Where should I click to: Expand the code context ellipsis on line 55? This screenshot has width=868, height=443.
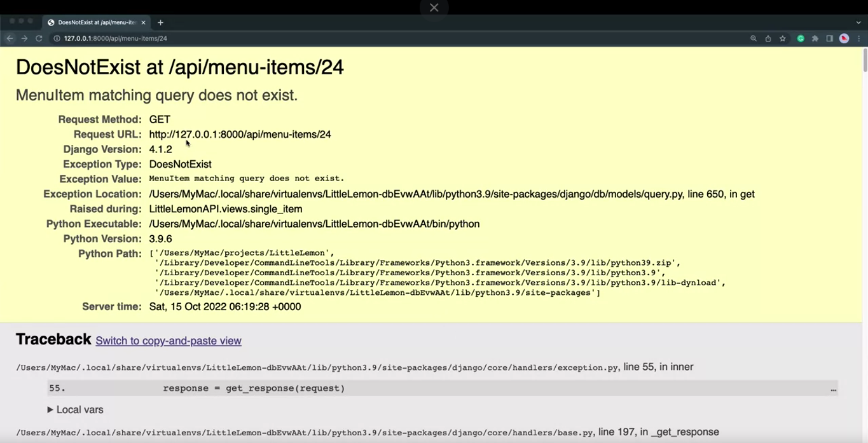tap(833, 389)
